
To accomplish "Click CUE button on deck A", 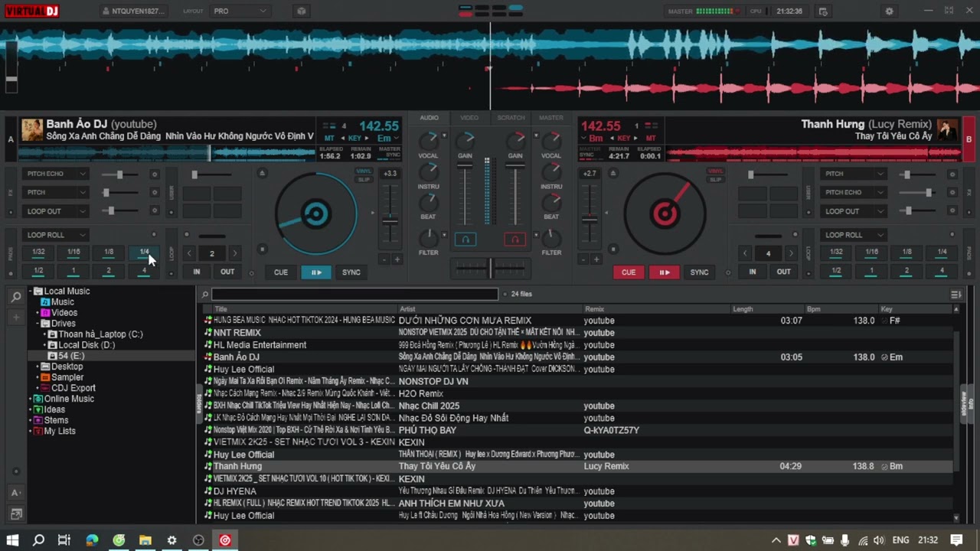I will [x=281, y=272].
